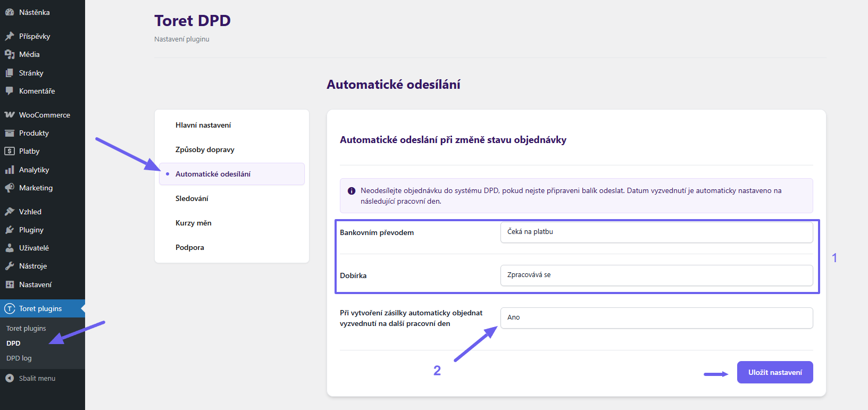Open the WooCommerce menu item

43,115
